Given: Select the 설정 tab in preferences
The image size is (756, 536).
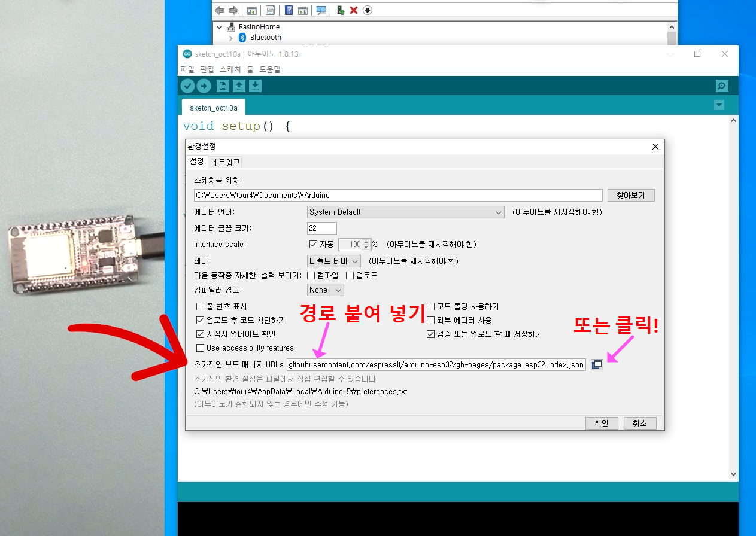Looking at the screenshot, I should tap(197, 162).
